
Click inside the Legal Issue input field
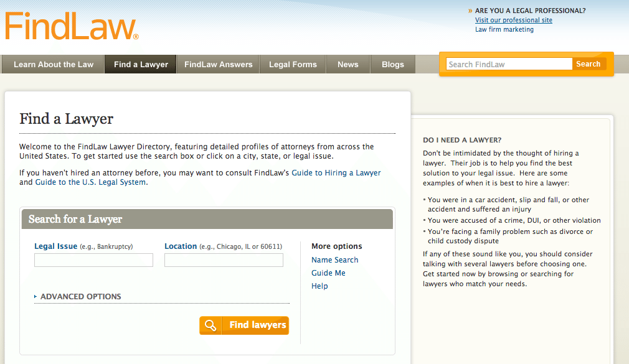93,259
